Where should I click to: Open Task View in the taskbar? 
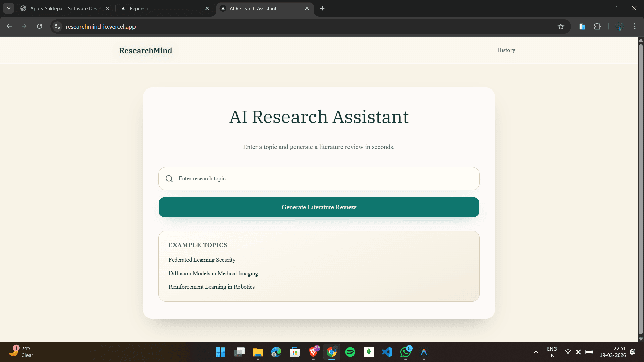[x=239, y=352]
